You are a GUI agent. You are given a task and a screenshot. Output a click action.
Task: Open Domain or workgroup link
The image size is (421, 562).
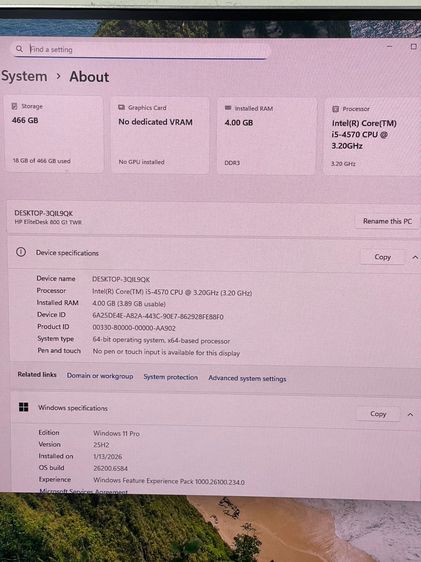[x=100, y=376]
